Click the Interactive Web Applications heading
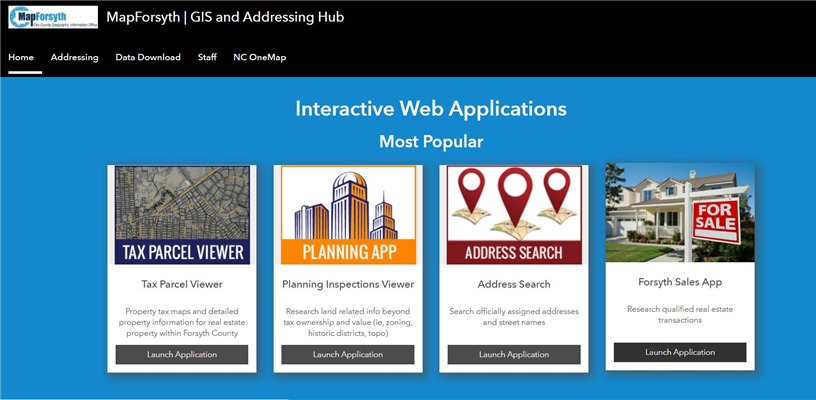The width and height of the screenshot is (816, 400). pos(431,108)
